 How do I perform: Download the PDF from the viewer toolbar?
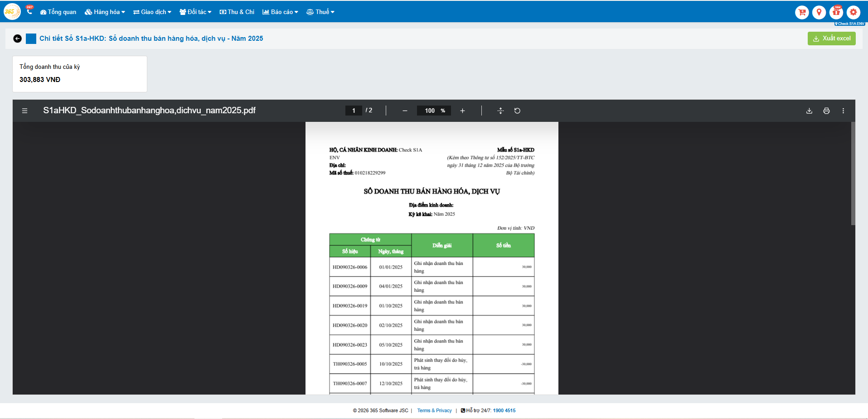(809, 111)
